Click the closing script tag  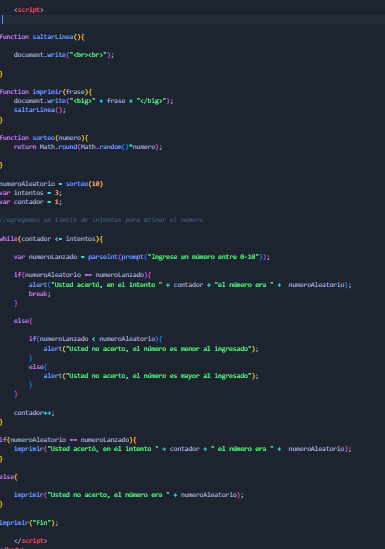pos(30,541)
